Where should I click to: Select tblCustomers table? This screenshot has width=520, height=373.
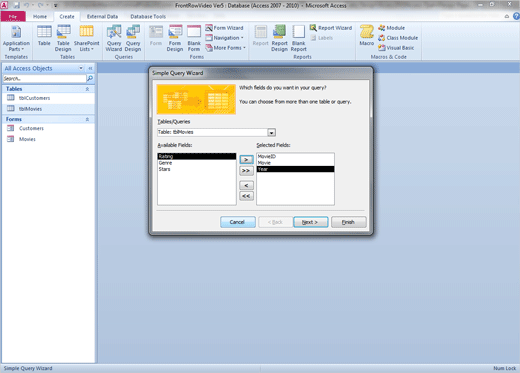click(49, 98)
